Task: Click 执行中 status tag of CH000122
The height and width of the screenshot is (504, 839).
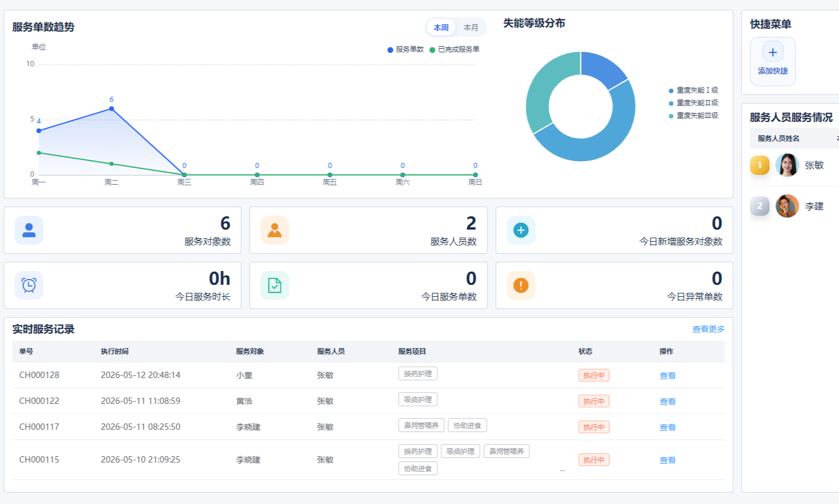Action: pos(594,402)
